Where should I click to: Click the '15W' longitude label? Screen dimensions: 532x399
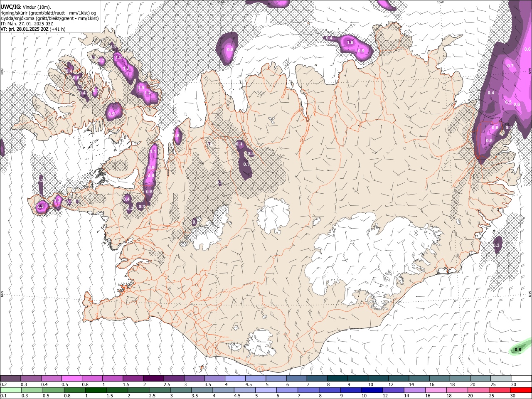tap(440, 2)
